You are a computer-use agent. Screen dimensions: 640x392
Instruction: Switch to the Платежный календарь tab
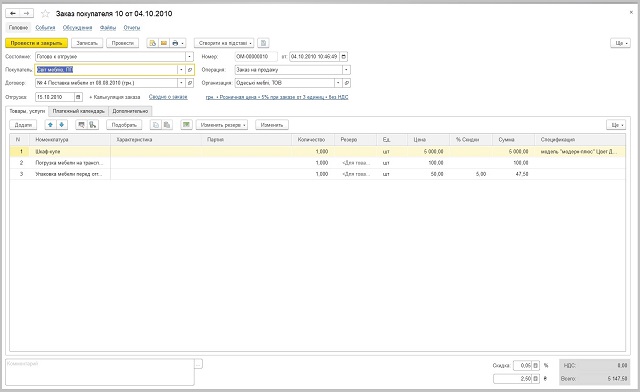pyautogui.click(x=78, y=111)
